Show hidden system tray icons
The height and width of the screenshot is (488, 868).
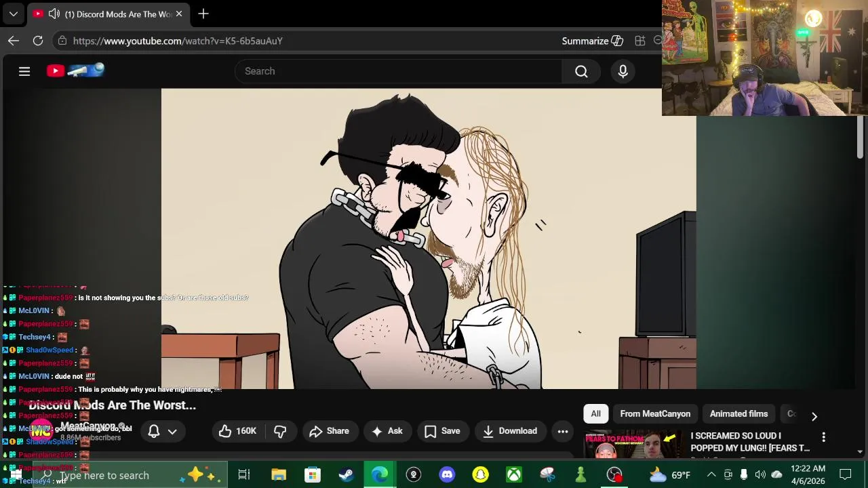(x=711, y=475)
